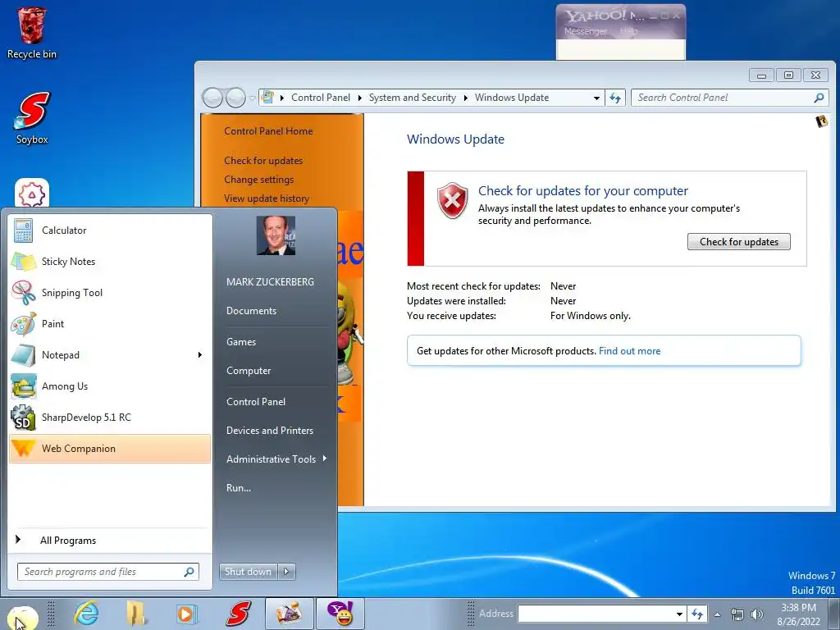This screenshot has width=840, height=630.
Task: Open Change settings in the sidebar
Action: (x=258, y=180)
